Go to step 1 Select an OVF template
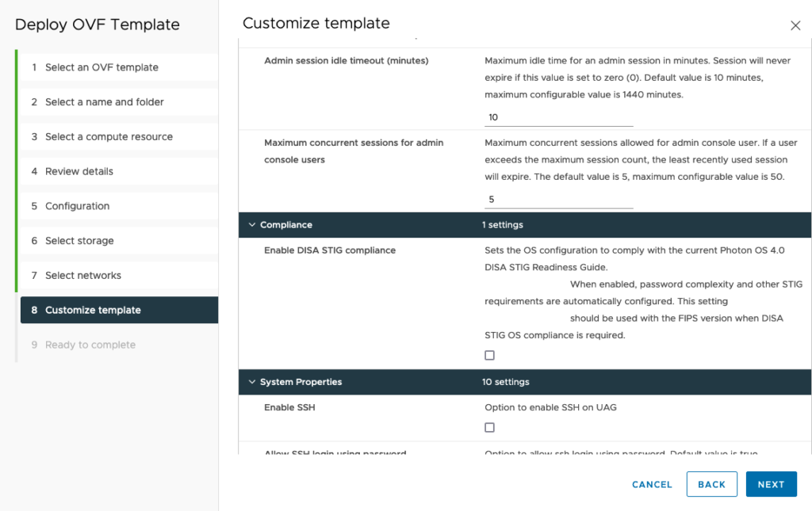Screen dimensions: 812x511 (101, 67)
